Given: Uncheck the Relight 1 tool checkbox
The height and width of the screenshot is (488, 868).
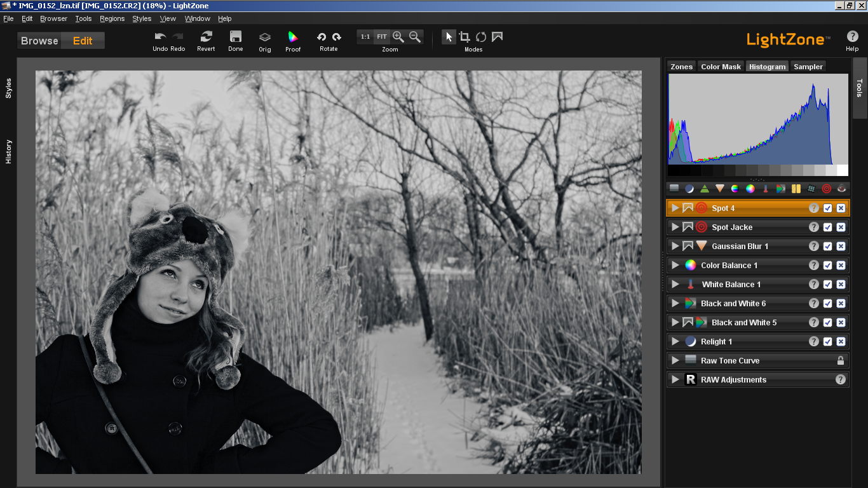Looking at the screenshot, I should [x=827, y=341].
